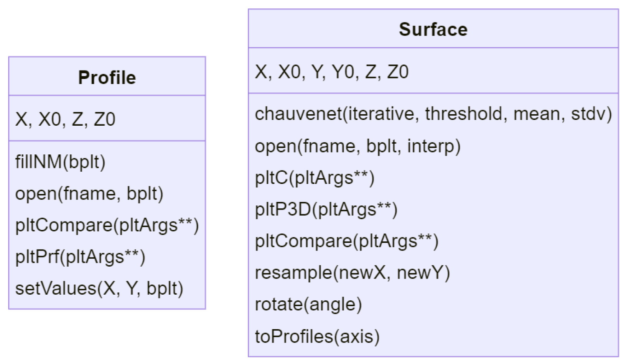Image resolution: width=626 pixels, height=364 pixels.
Task: Click the rotate(angle) method
Action: 308,305
